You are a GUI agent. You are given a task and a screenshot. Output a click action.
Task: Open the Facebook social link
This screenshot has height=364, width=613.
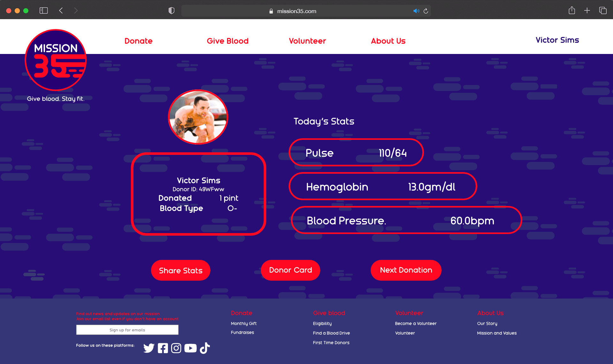(x=163, y=348)
